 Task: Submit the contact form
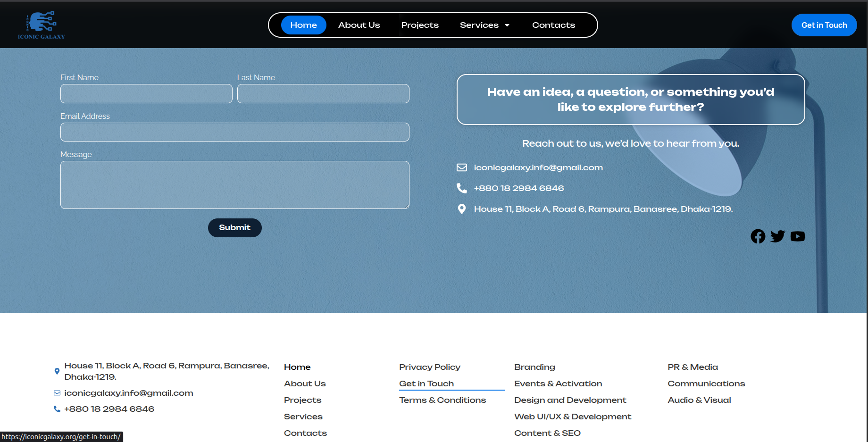click(234, 228)
